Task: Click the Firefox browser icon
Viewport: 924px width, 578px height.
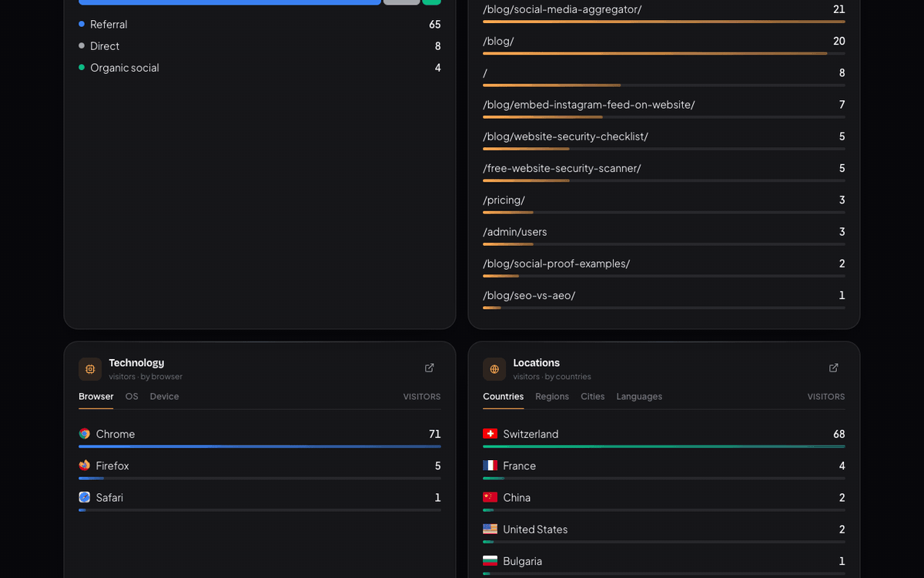Action: [x=85, y=465]
